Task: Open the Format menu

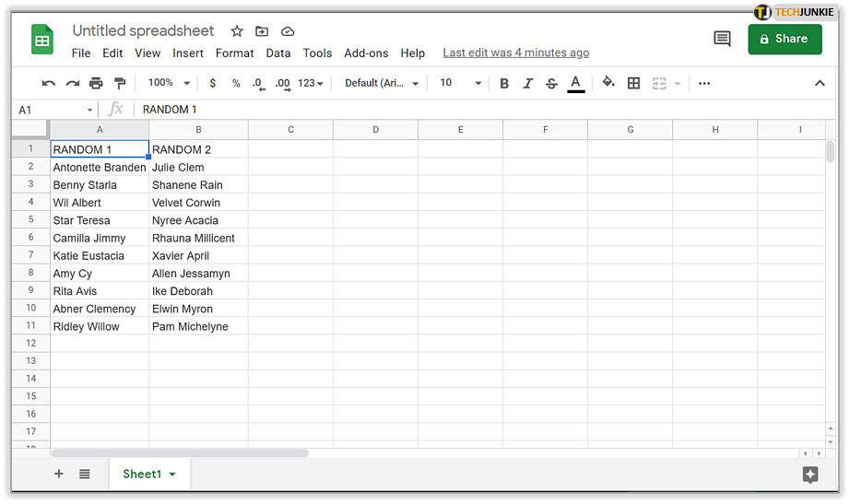Action: 234,53
